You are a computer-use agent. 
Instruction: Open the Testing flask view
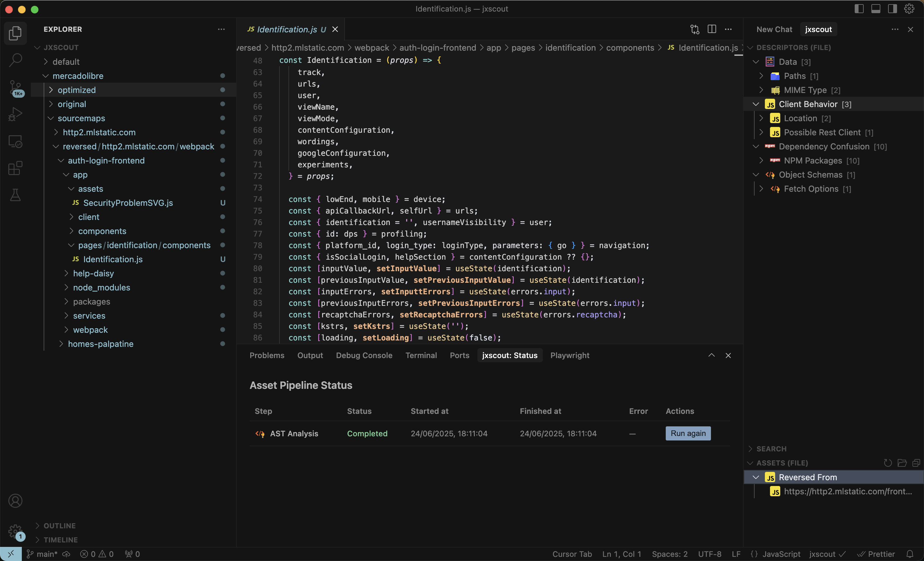[x=15, y=195]
